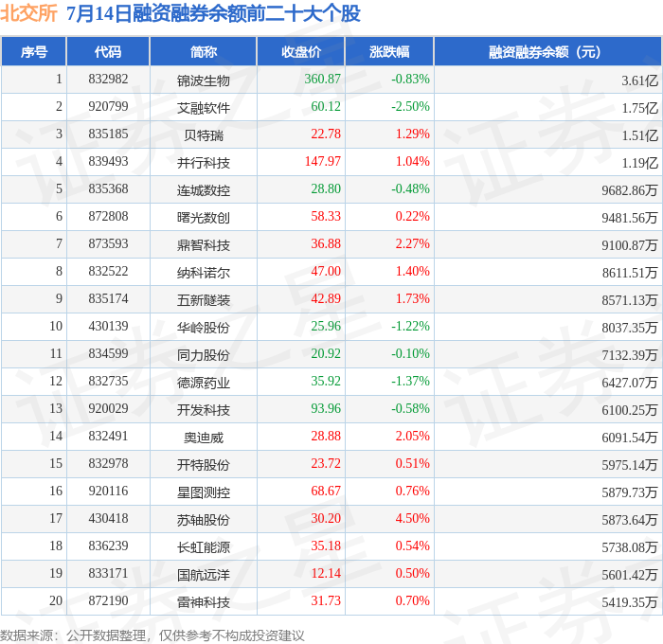Select the stock name 贝特瑞
This screenshot has width=663, height=644.
click(x=204, y=135)
